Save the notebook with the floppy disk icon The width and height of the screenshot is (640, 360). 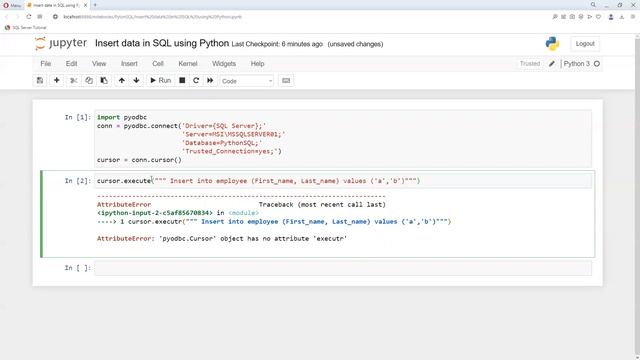tap(40, 80)
